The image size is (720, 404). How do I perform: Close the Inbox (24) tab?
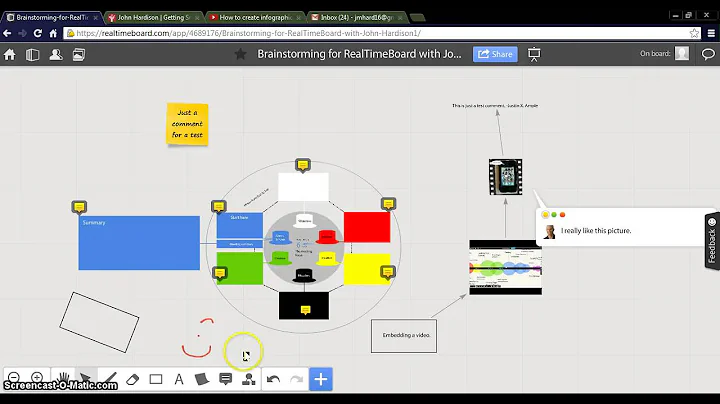click(400, 18)
